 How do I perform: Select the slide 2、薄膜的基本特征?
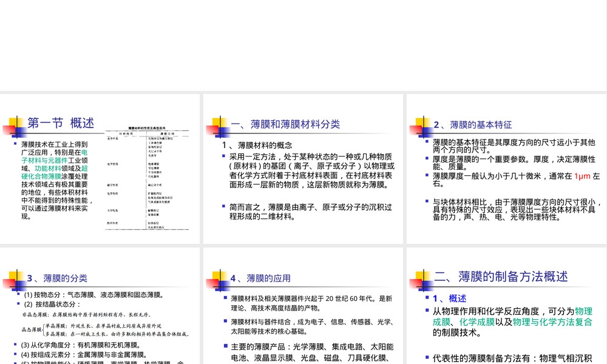[x=506, y=169]
